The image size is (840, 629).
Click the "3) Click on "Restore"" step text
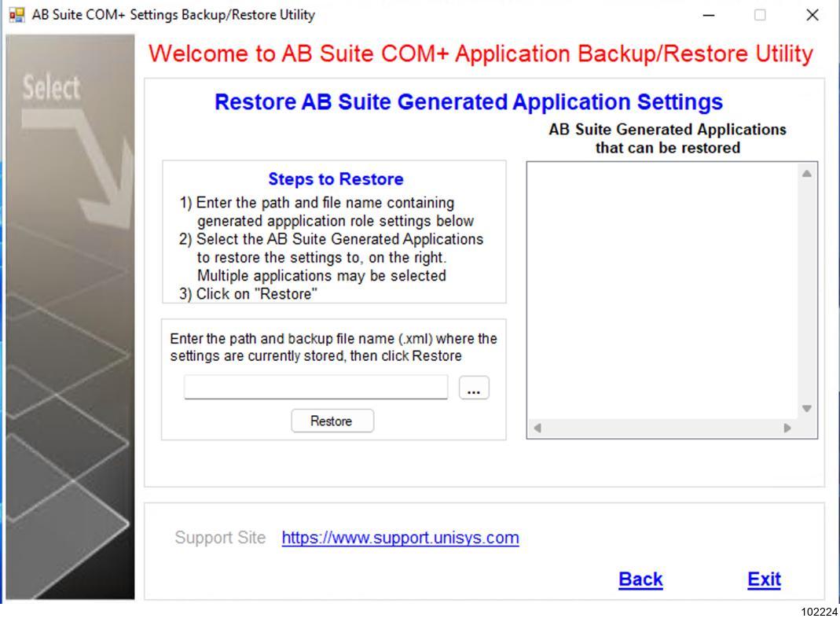click(248, 294)
